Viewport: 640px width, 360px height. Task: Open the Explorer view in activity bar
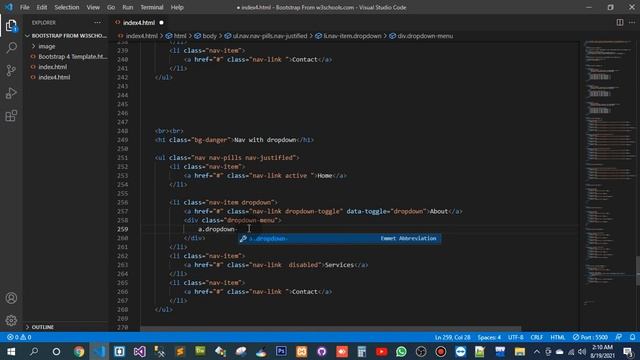11,26
